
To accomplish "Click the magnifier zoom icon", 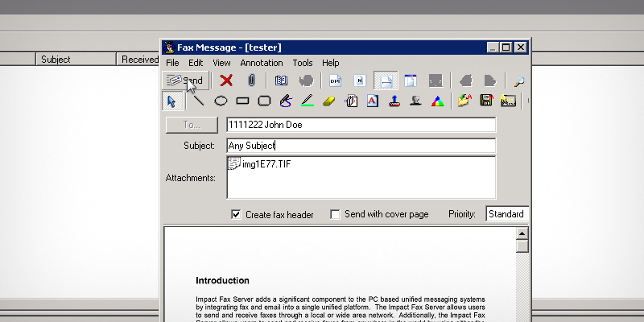I will tap(519, 80).
